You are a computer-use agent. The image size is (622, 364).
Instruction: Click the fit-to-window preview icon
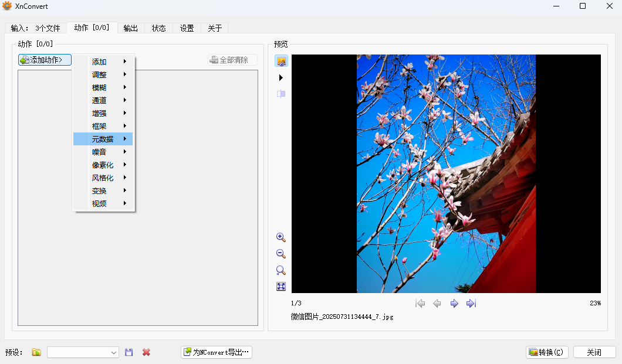tap(281, 287)
